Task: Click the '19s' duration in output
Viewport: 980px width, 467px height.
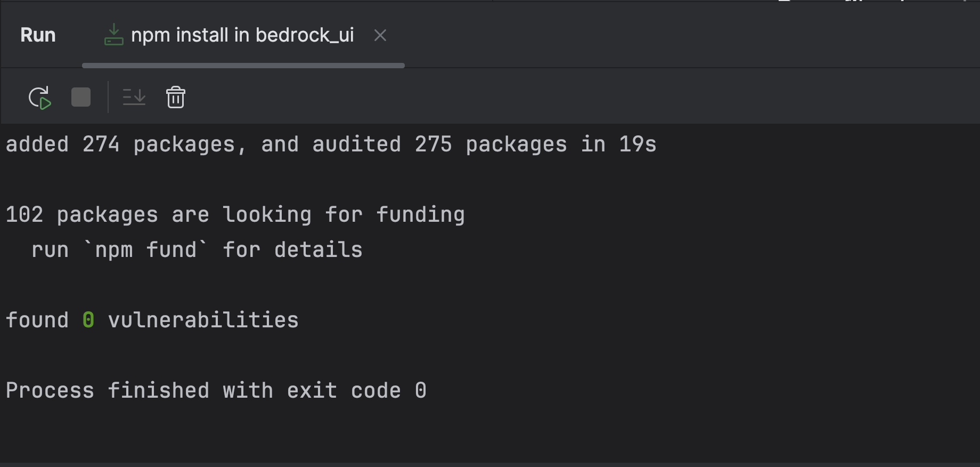Action: pos(638,144)
